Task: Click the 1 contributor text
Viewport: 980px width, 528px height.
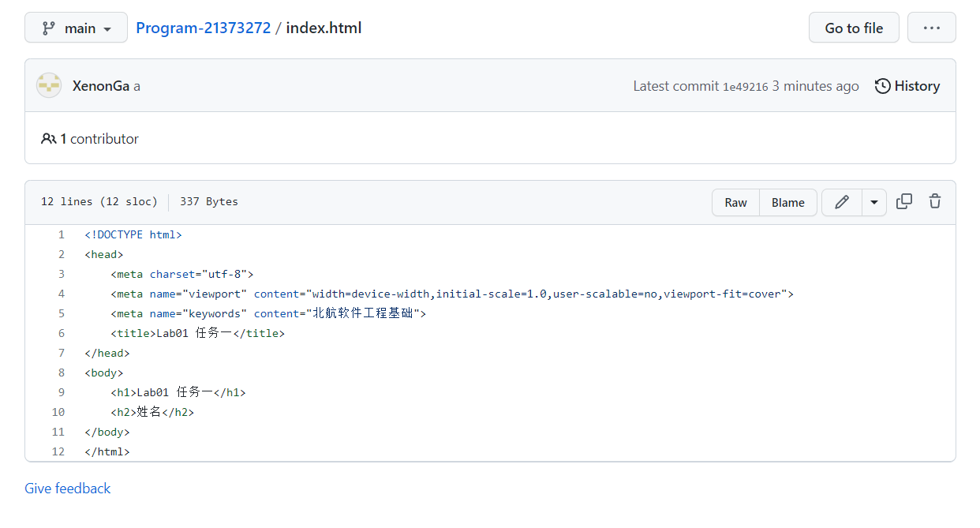Action: 90,139
